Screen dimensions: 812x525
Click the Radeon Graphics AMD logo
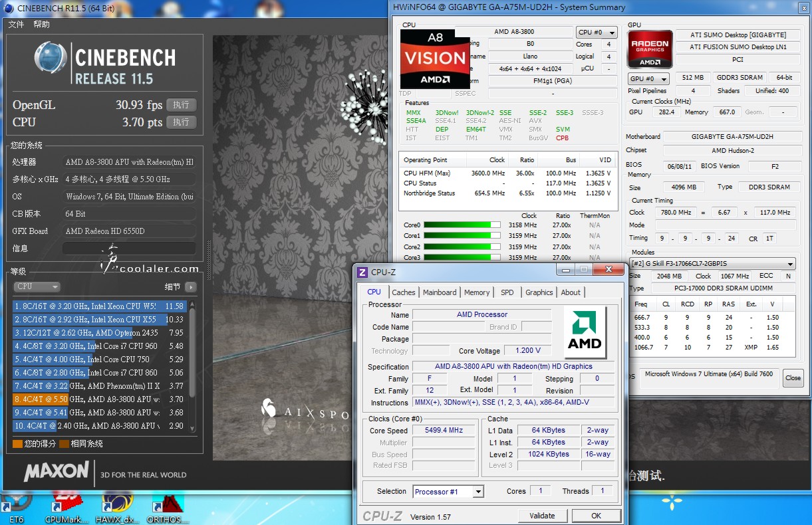click(650, 49)
